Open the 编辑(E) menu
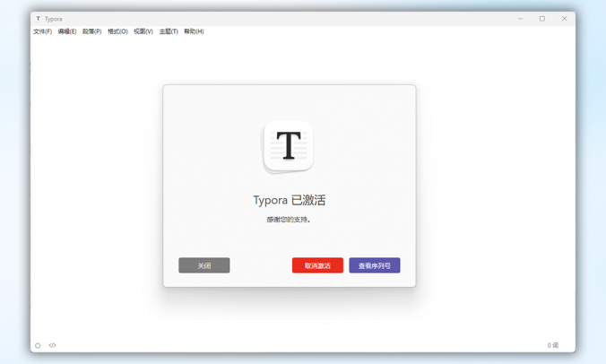 point(67,31)
